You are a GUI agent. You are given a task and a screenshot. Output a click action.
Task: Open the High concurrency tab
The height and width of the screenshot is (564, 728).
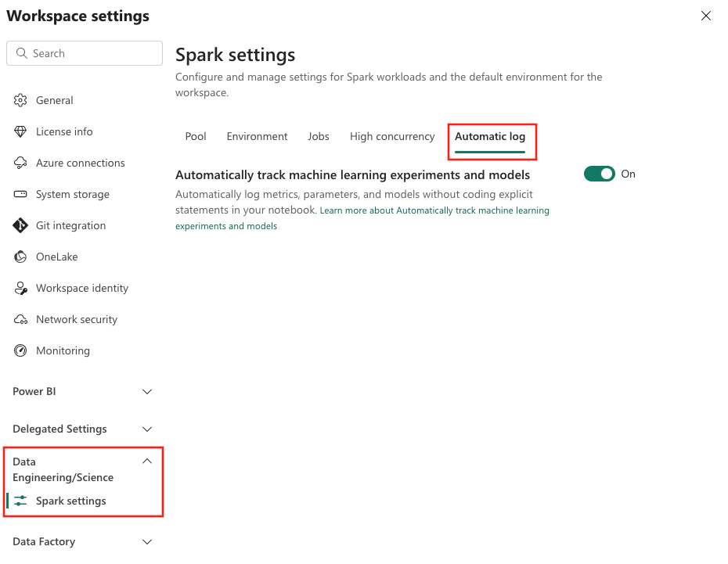coord(392,136)
